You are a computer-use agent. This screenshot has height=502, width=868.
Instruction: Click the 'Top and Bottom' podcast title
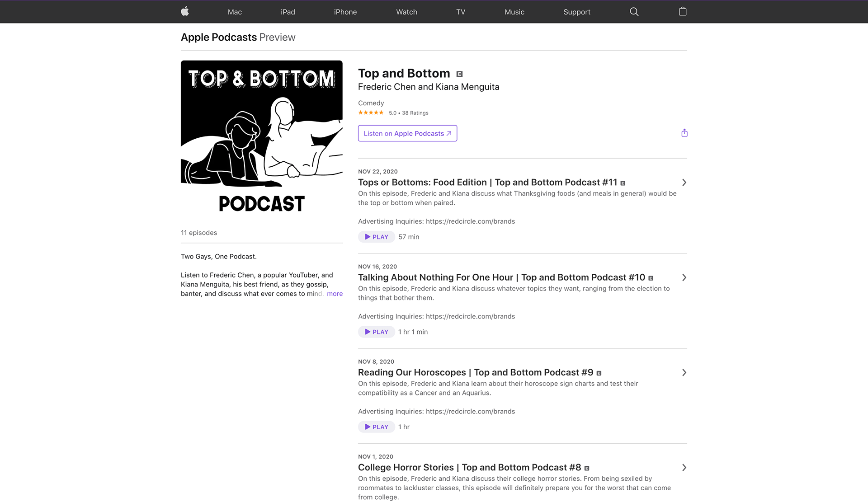point(404,73)
